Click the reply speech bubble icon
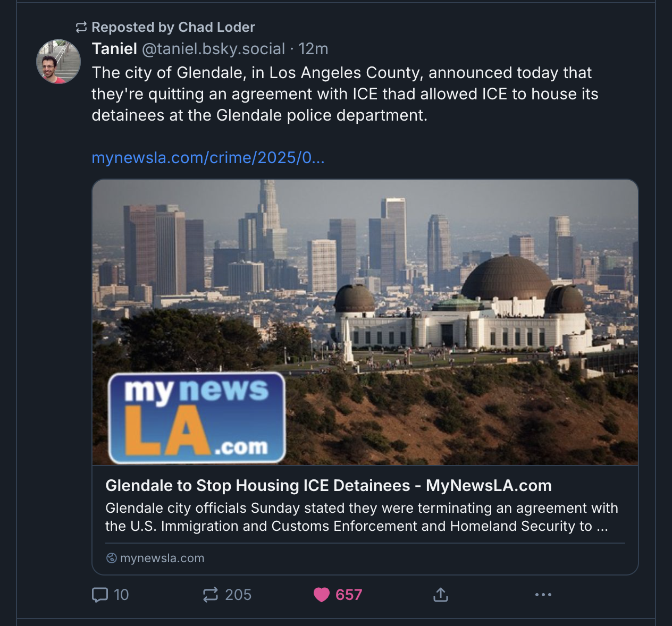Viewport: 672px width, 626px height. click(100, 595)
